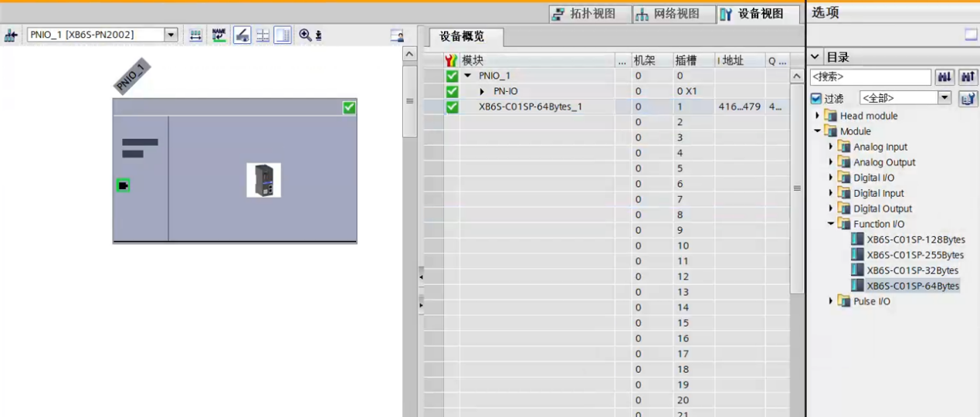Click the network connect icon left of device selector

11,36
